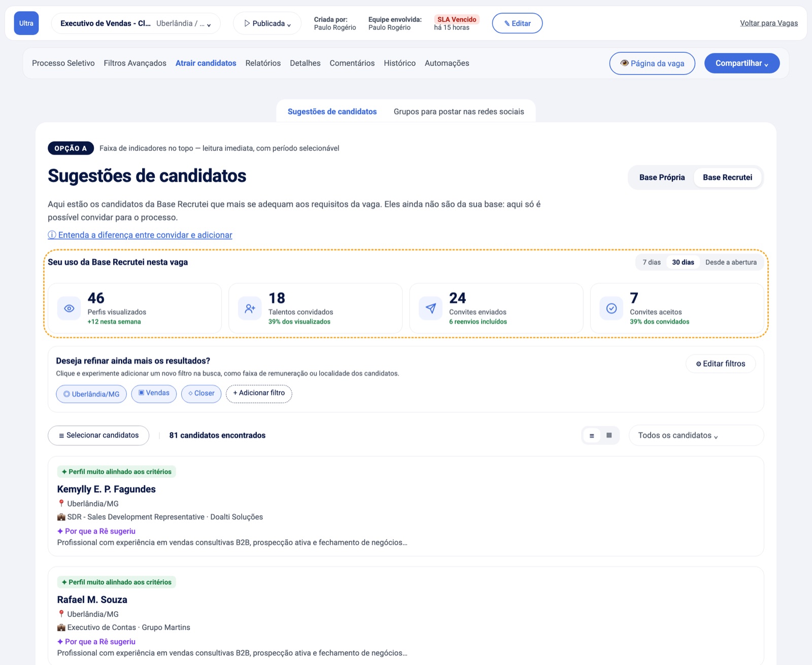The height and width of the screenshot is (665, 812).
Task: Click the 6 reenvios incluídos text
Action: coord(478,322)
